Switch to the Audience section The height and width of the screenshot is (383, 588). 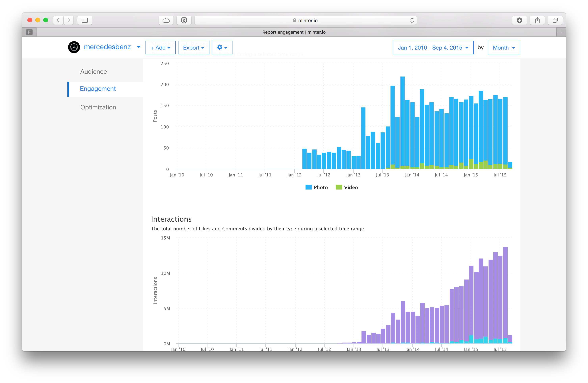click(93, 72)
